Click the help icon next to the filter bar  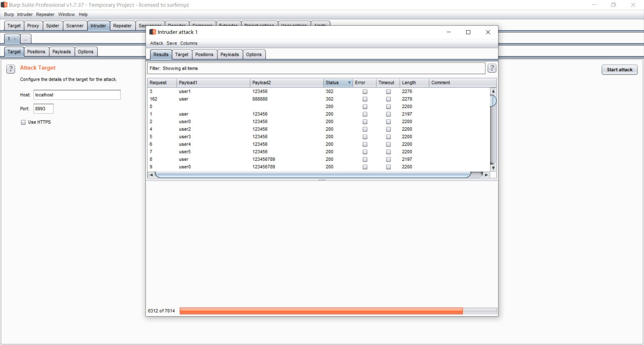coord(492,68)
